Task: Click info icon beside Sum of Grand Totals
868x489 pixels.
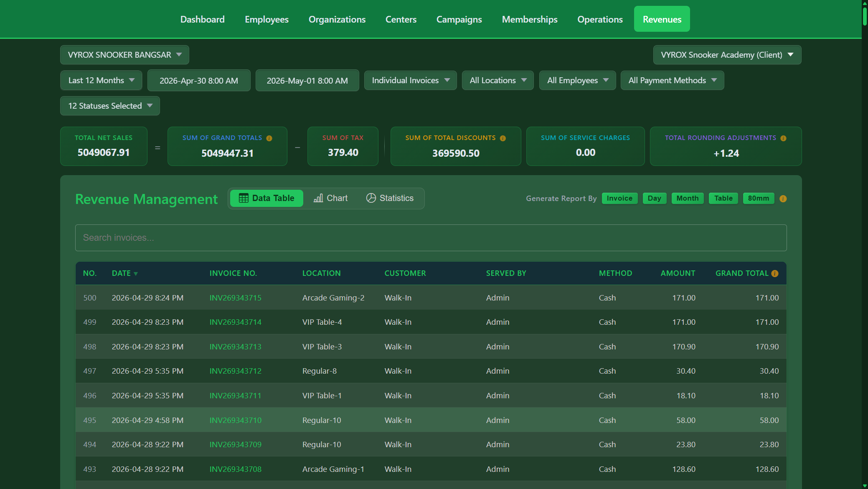Action: (x=269, y=138)
